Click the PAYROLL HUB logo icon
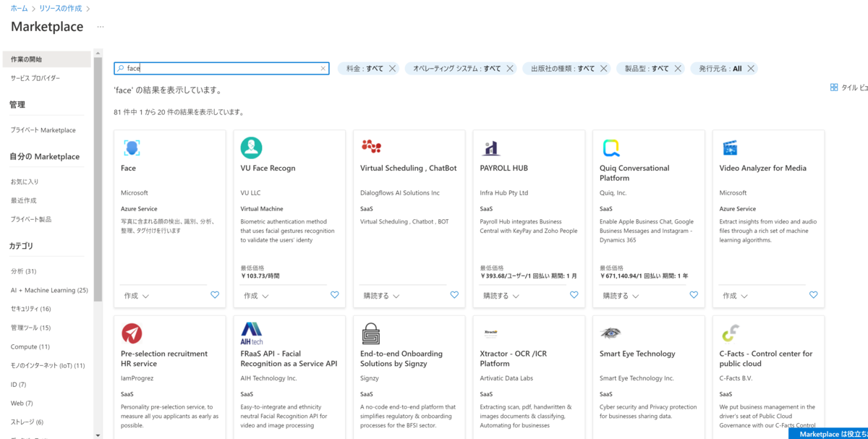This screenshot has width=868, height=439. [491, 148]
